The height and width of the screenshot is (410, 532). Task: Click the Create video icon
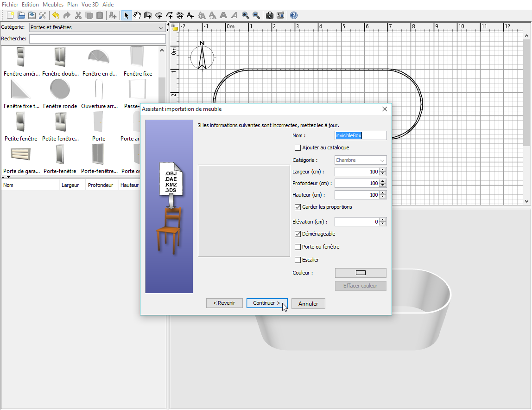coord(280,15)
